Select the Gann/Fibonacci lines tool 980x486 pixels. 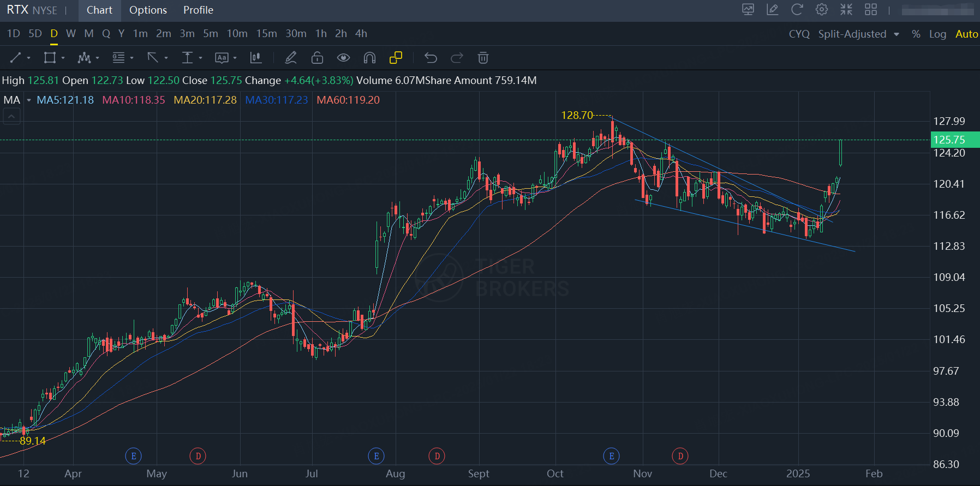pos(118,58)
